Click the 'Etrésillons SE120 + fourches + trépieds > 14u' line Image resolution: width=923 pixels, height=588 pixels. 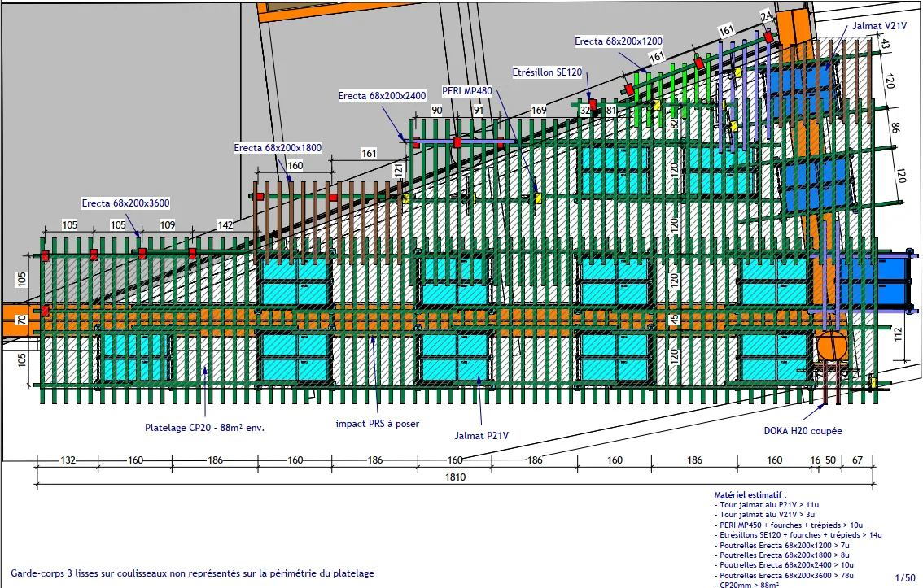798,535
